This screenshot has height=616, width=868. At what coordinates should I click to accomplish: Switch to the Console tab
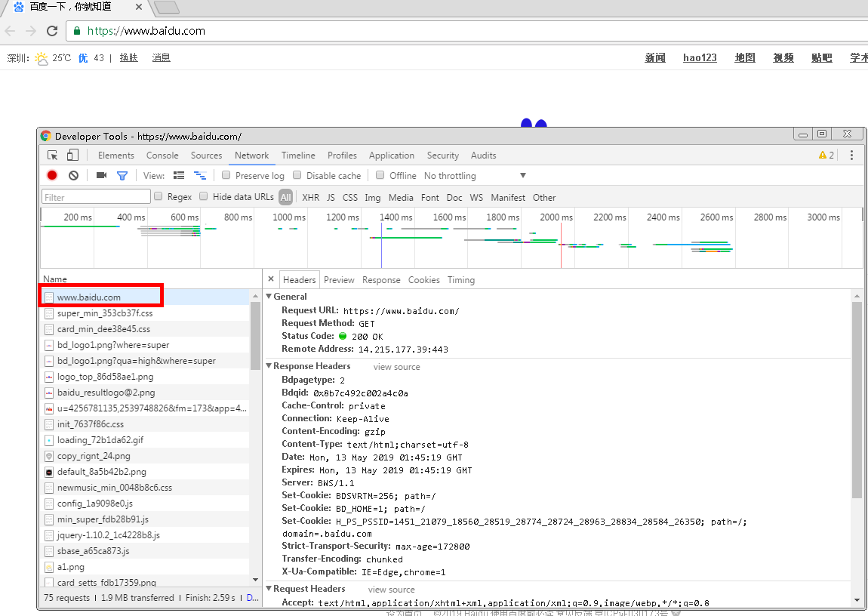coord(162,156)
